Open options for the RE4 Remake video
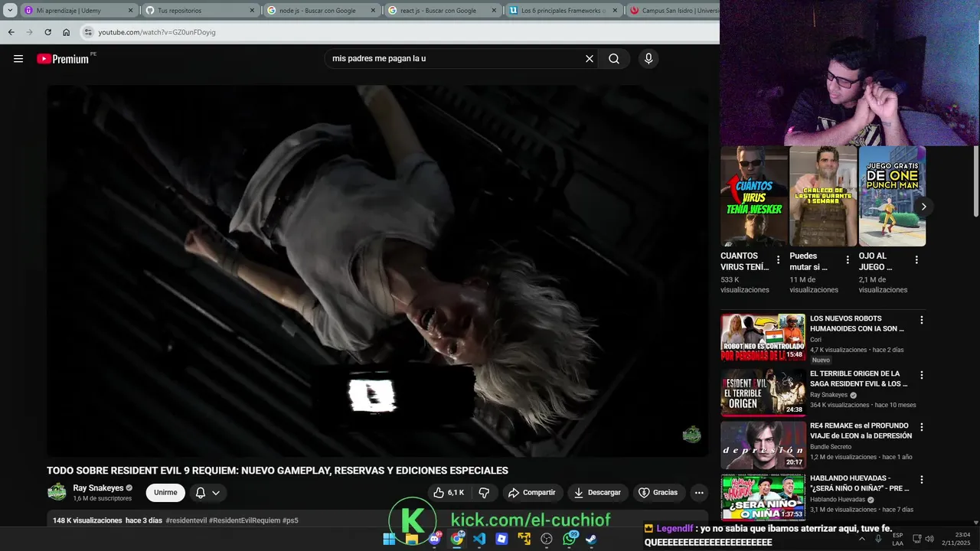This screenshot has width=980, height=551. (922, 427)
